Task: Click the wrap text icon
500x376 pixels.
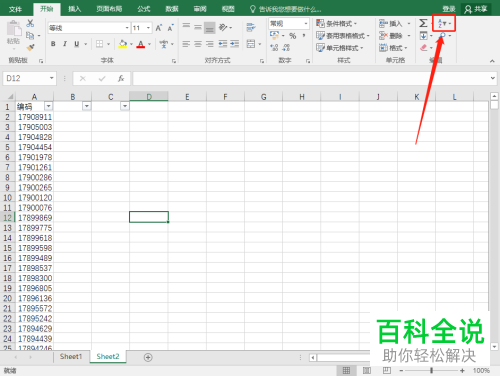Action: tap(251, 27)
